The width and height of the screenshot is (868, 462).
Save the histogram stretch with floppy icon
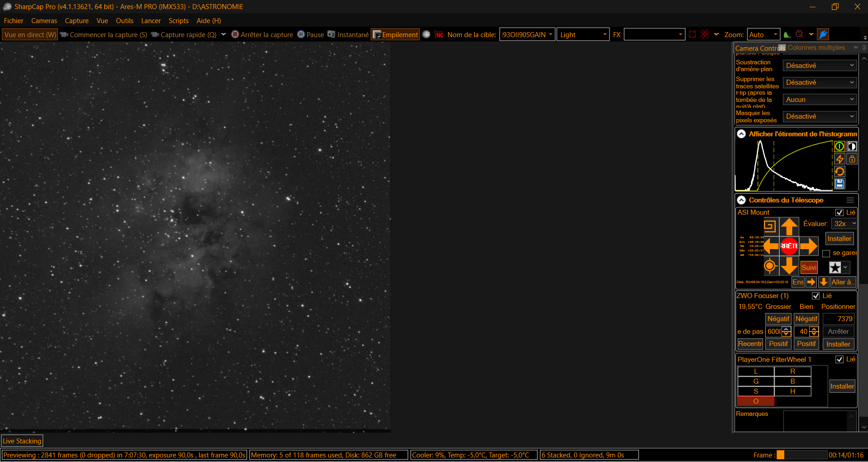click(x=839, y=184)
